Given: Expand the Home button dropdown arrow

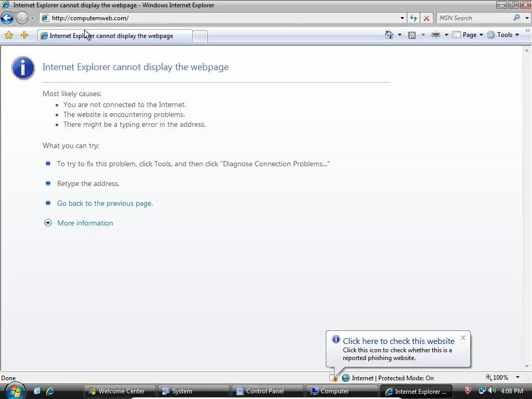Looking at the screenshot, I should 400,35.
